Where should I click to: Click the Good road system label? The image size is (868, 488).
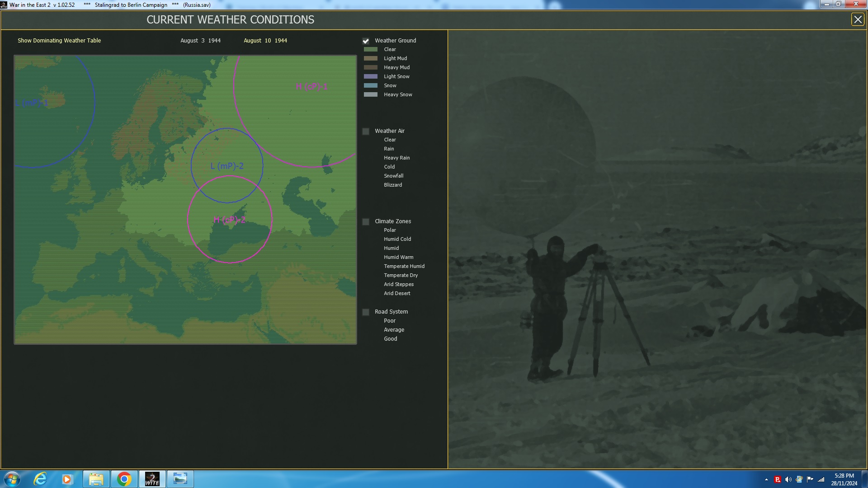[391, 339]
